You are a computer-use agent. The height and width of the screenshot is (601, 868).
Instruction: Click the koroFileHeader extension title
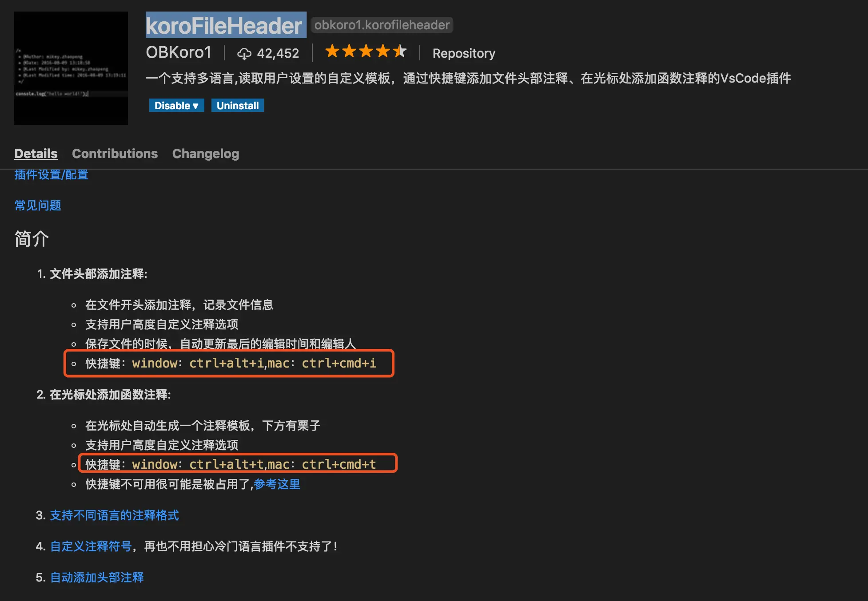[x=224, y=25]
